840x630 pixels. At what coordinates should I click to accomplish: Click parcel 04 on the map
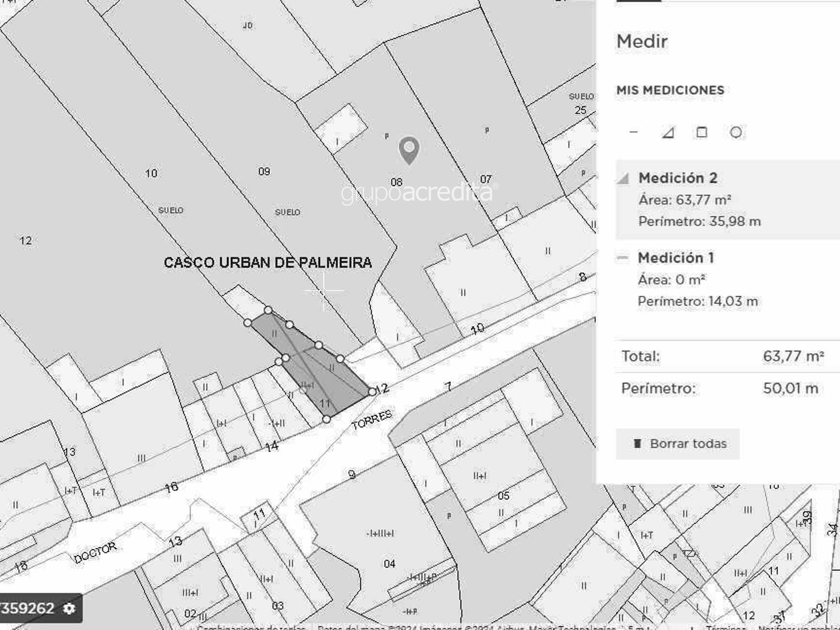tap(389, 564)
